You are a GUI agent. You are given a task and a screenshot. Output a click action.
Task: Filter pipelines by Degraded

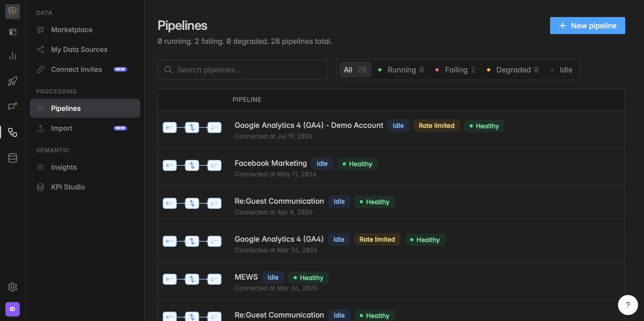513,70
